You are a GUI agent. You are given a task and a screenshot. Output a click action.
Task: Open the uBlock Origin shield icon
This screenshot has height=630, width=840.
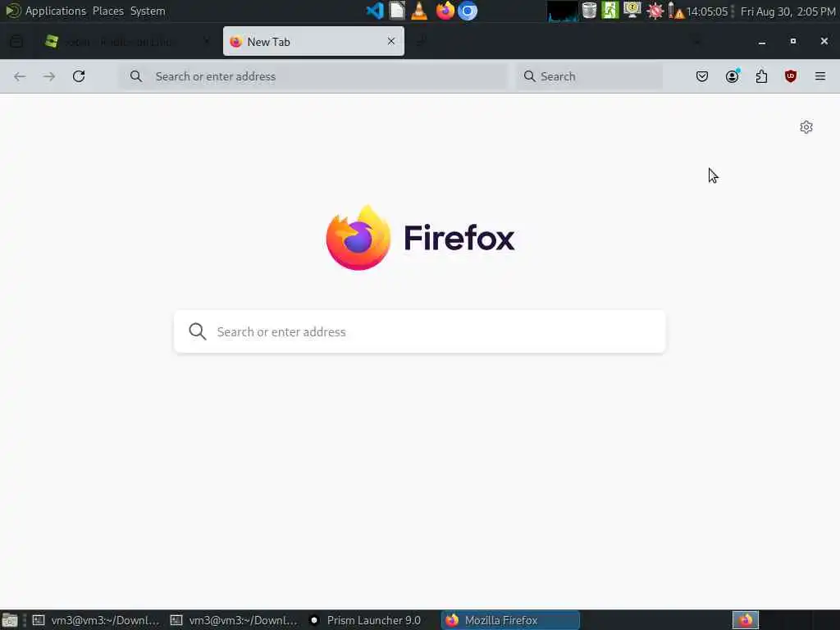coord(791,76)
